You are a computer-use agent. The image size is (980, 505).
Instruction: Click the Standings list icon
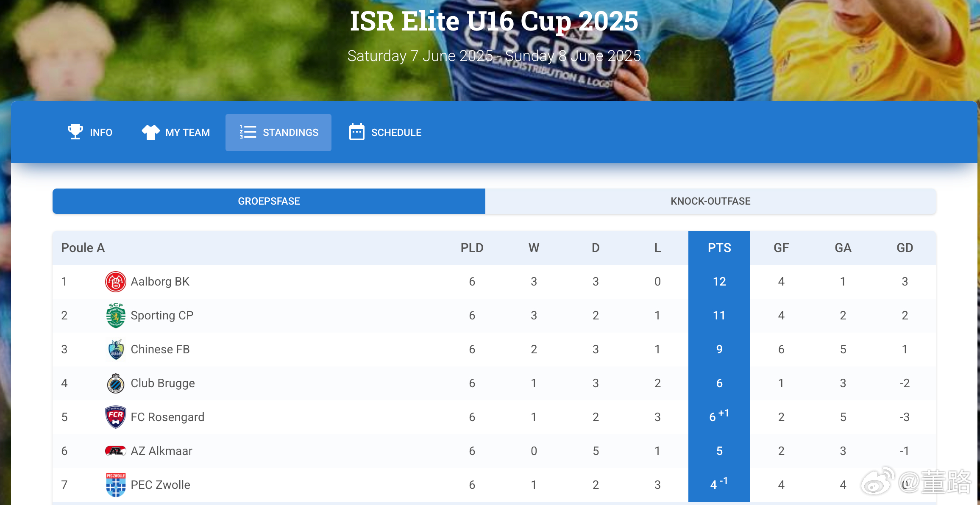click(x=248, y=132)
